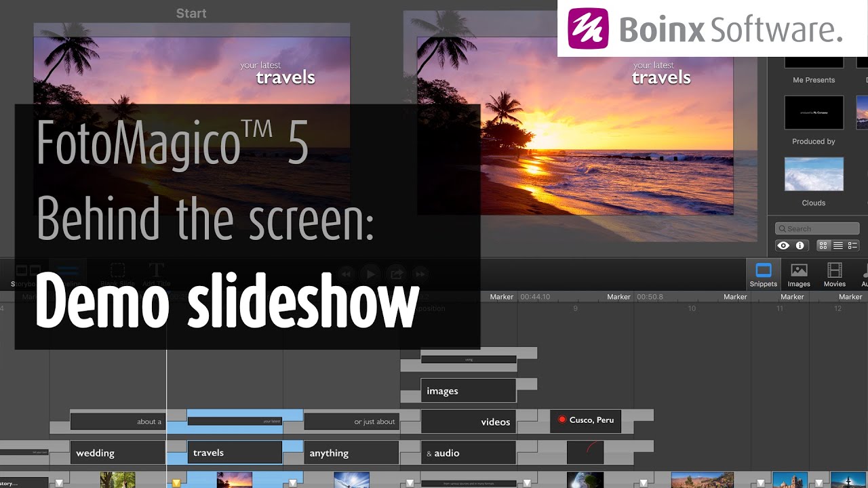Select the anything title layer
The height and width of the screenshot is (488, 868).
[351, 453]
